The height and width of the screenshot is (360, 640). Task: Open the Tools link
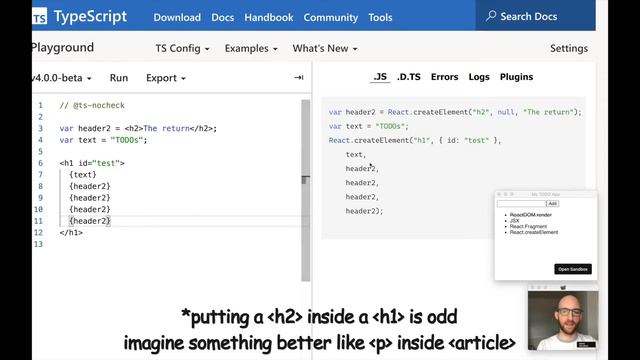[380, 17]
